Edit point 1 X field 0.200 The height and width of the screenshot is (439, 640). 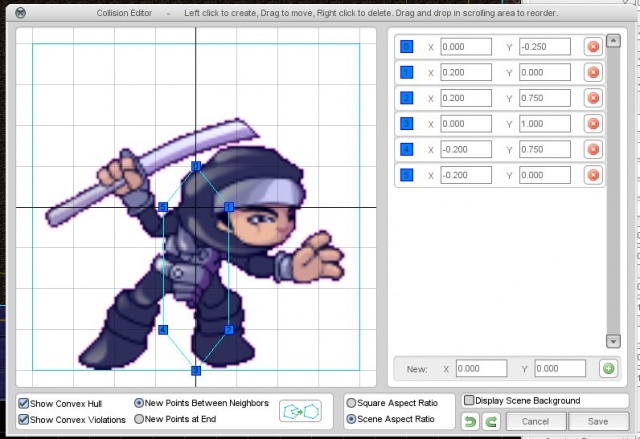coord(466,72)
